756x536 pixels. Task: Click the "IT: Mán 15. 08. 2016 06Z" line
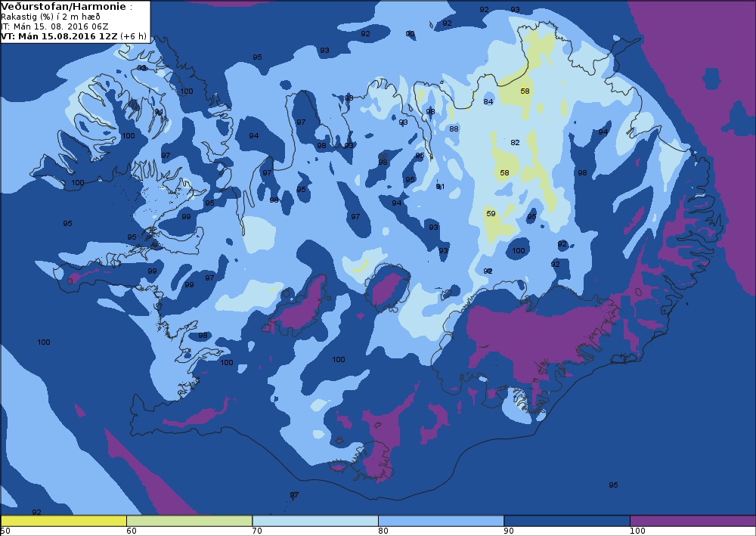54,26
